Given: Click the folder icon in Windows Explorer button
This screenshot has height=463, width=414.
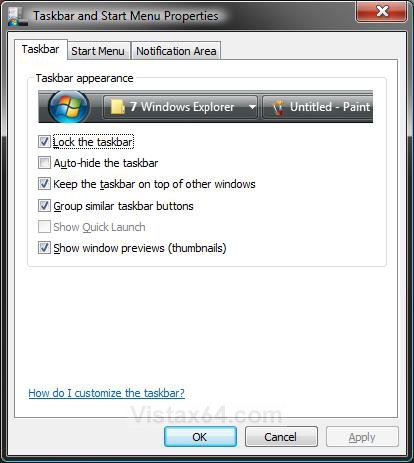Looking at the screenshot, I should tap(118, 107).
